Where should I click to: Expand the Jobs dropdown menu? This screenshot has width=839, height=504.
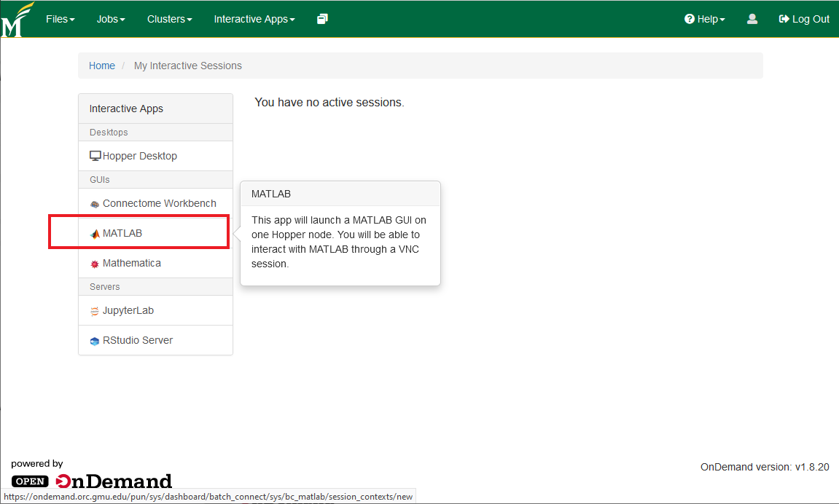[x=111, y=19]
